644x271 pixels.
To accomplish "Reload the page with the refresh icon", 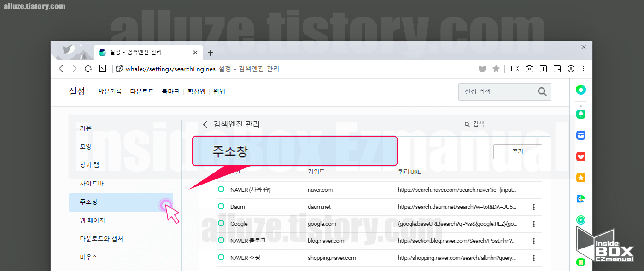I will 88,69.
